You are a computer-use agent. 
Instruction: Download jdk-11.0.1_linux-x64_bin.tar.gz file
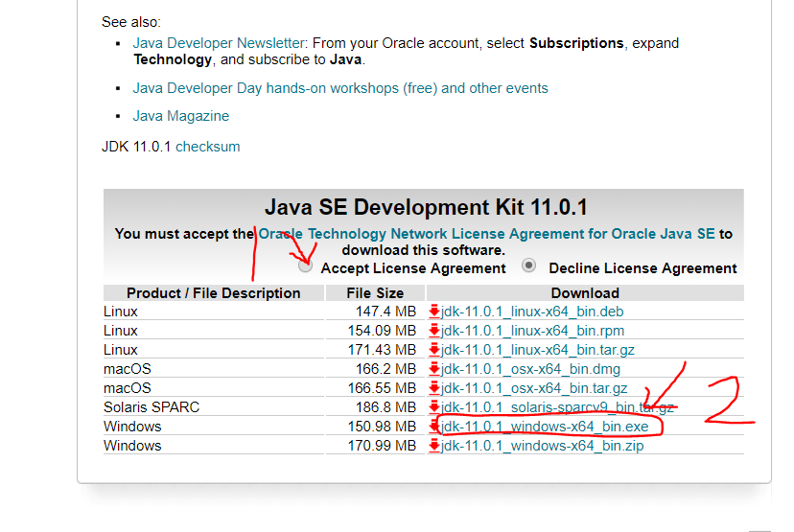point(537,350)
